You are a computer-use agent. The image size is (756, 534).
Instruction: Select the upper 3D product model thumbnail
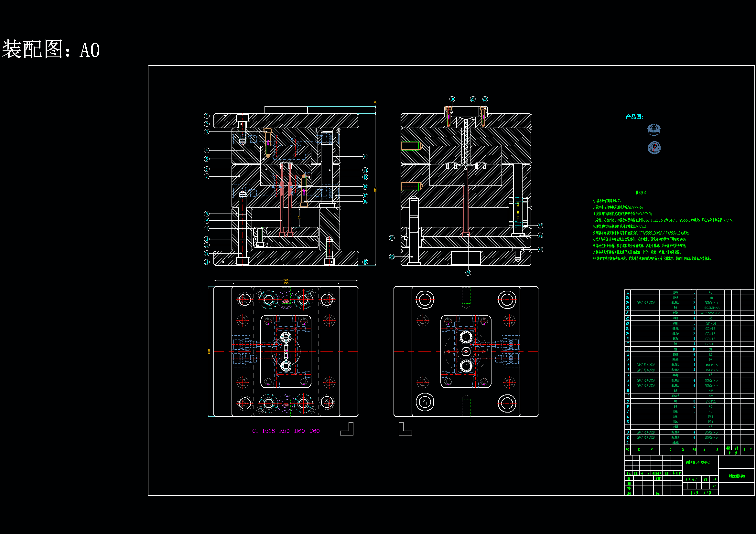pyautogui.click(x=654, y=129)
